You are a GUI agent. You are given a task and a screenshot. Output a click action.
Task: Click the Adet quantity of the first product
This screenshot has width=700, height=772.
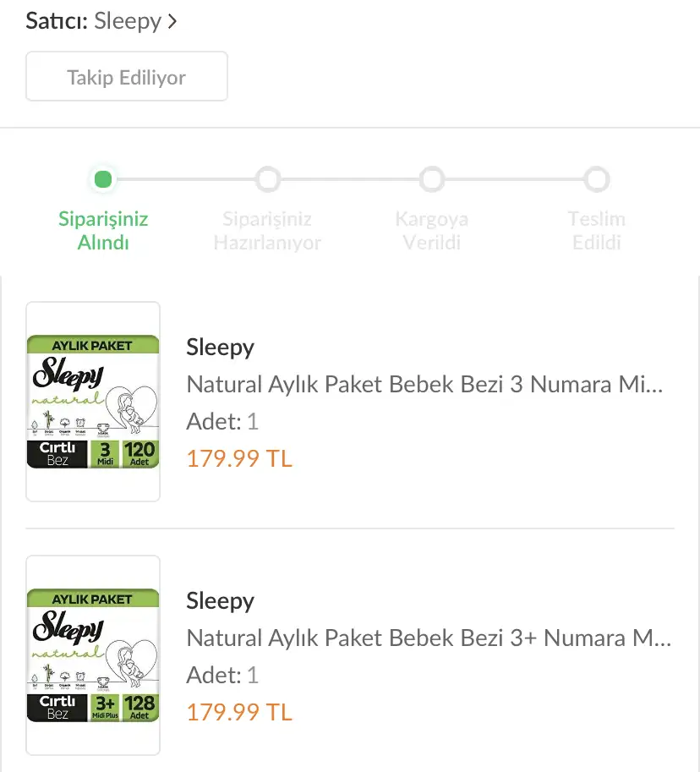click(x=222, y=421)
